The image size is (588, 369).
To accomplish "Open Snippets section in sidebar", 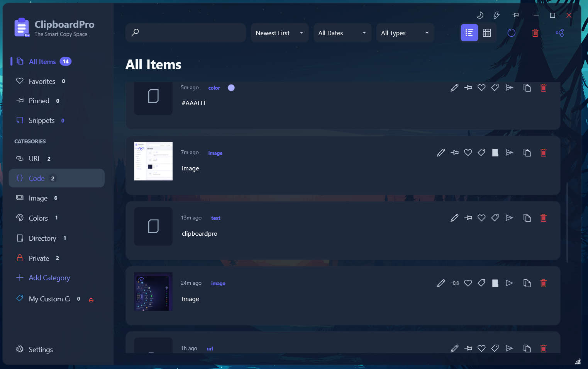I will [57, 121].
